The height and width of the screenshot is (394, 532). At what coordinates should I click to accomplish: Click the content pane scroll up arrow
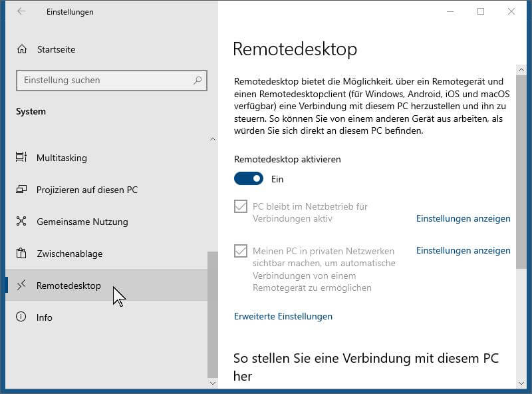pyautogui.click(x=521, y=70)
